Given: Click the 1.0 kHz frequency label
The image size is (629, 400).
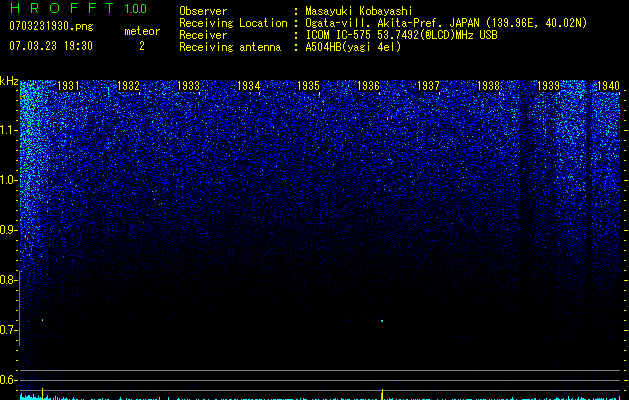Looking at the screenshot, I should tap(9, 180).
